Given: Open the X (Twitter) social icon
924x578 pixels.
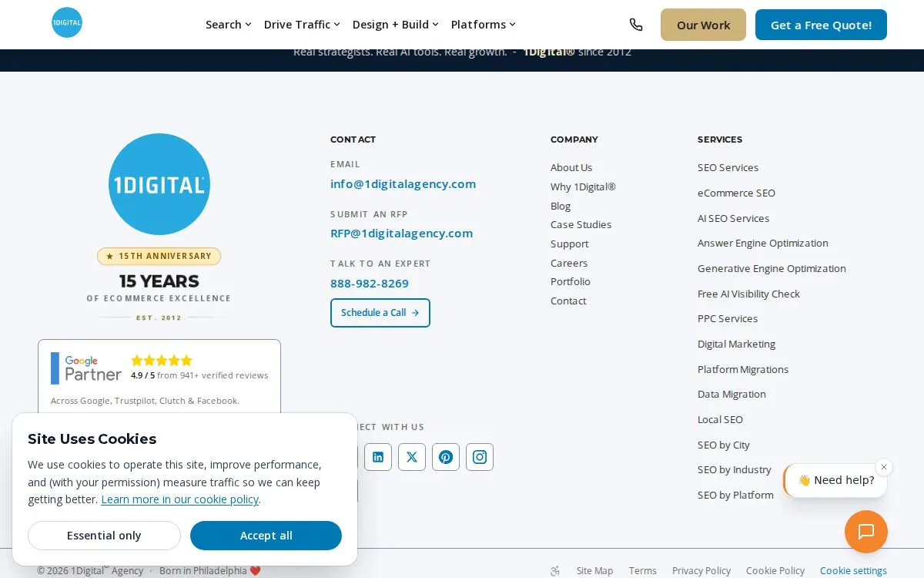Looking at the screenshot, I should [412, 457].
